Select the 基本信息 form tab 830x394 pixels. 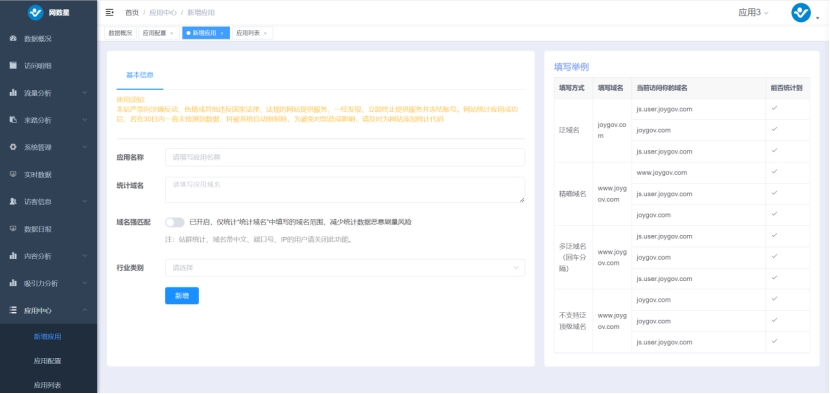point(140,75)
